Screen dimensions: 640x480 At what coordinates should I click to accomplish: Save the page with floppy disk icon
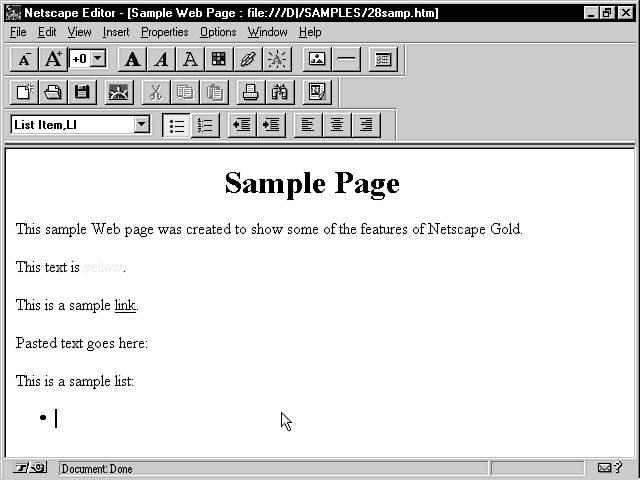click(x=82, y=93)
